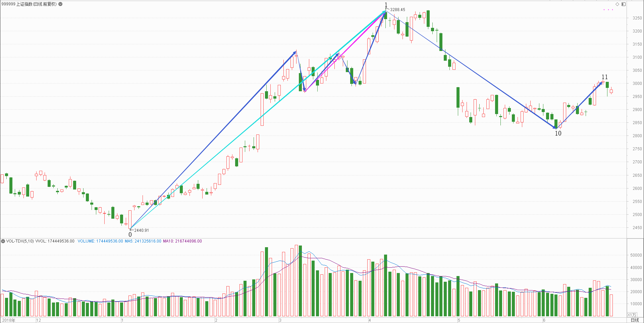Image resolution: width=644 pixels, height=323 pixels.
Task: Open the VOL-TDX indicator dropdown arrow
Action: point(3,241)
